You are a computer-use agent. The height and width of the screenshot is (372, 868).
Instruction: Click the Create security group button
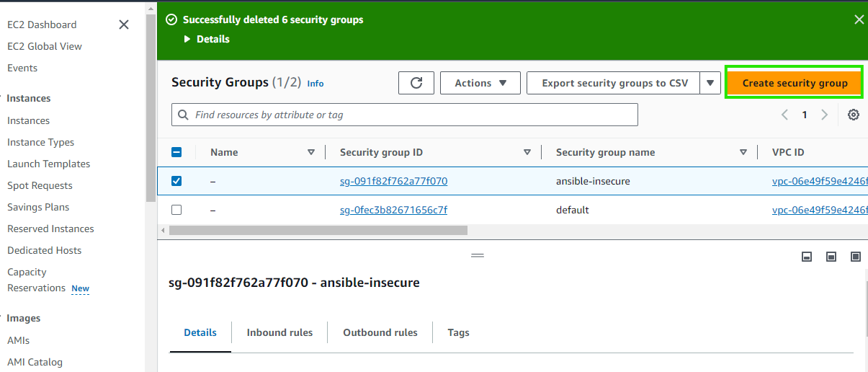795,83
